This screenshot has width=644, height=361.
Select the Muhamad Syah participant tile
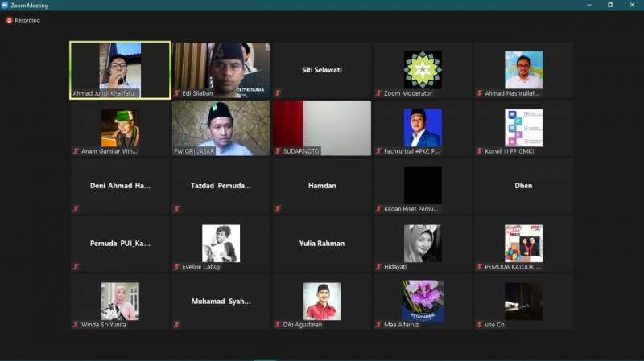click(221, 302)
